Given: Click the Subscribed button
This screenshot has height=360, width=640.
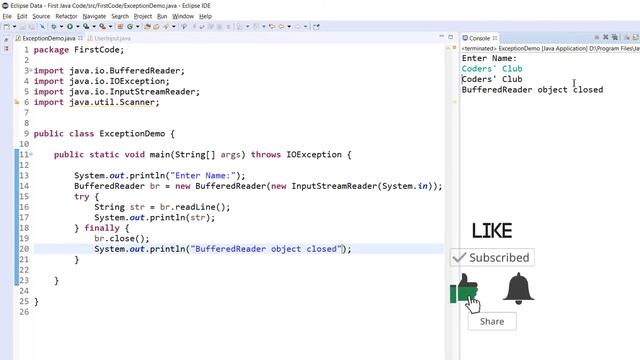Looking at the screenshot, I should coord(492,258).
